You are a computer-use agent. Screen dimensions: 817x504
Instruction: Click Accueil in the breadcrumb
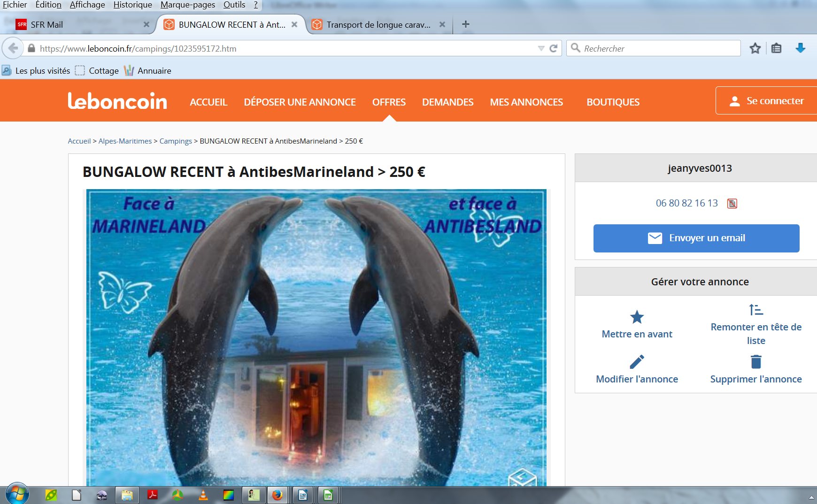(79, 141)
